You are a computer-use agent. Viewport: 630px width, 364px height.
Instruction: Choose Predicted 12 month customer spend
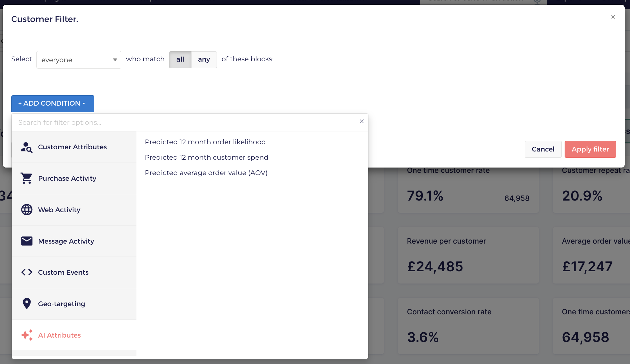[x=207, y=157]
